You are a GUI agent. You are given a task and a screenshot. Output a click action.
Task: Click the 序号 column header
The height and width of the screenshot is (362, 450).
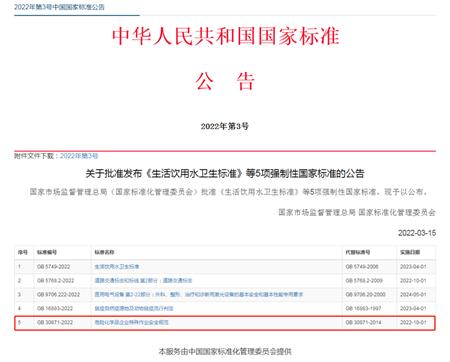coord(23,252)
